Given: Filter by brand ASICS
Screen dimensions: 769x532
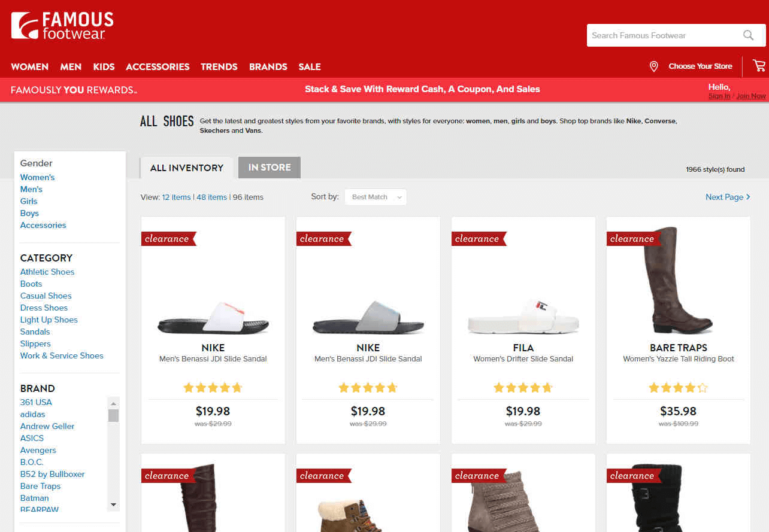Looking at the screenshot, I should coord(32,438).
